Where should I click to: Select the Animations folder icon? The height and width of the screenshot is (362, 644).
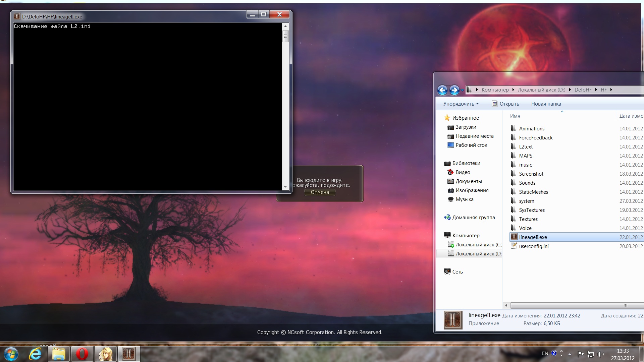click(513, 128)
